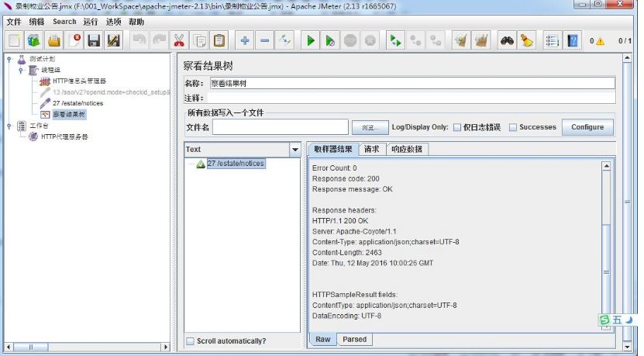This screenshot has width=644, height=356.
Task: Click the Toggle enable/disable icon
Action: [x=284, y=40]
